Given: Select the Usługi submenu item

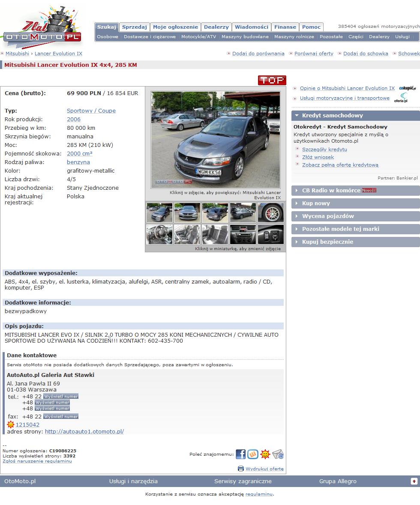Looking at the screenshot, I should (402, 37).
